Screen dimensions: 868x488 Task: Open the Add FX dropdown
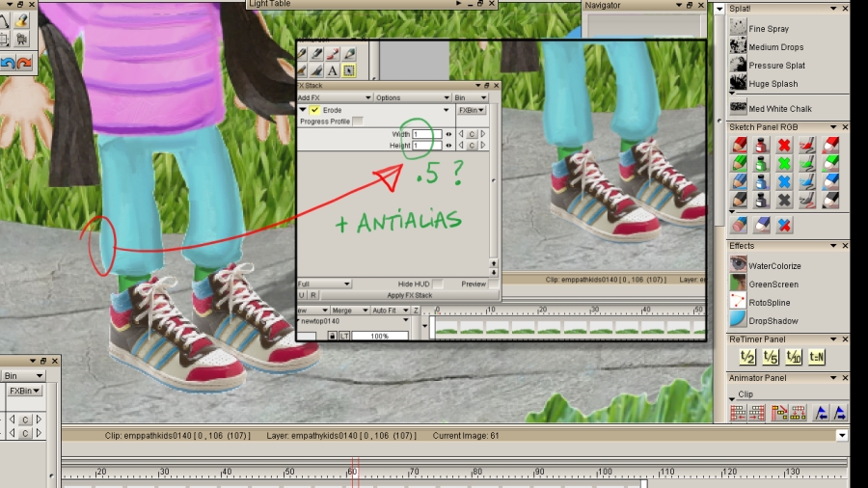click(335, 98)
